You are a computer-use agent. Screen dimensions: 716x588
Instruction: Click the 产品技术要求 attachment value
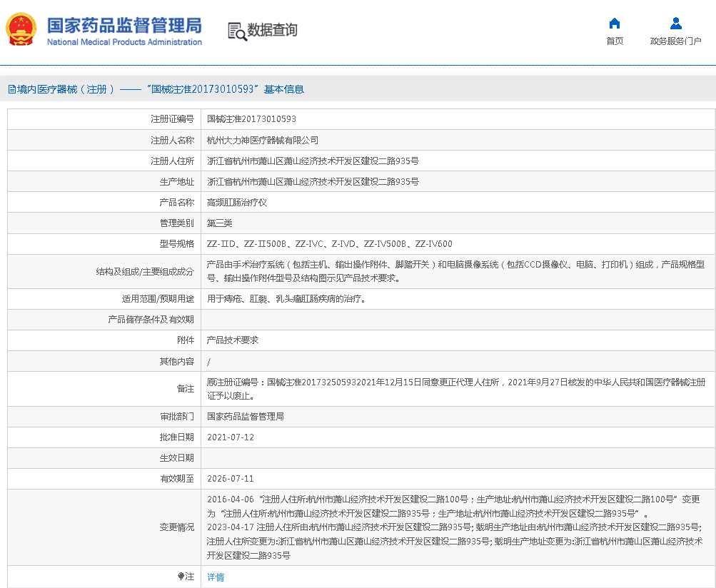pos(233,340)
